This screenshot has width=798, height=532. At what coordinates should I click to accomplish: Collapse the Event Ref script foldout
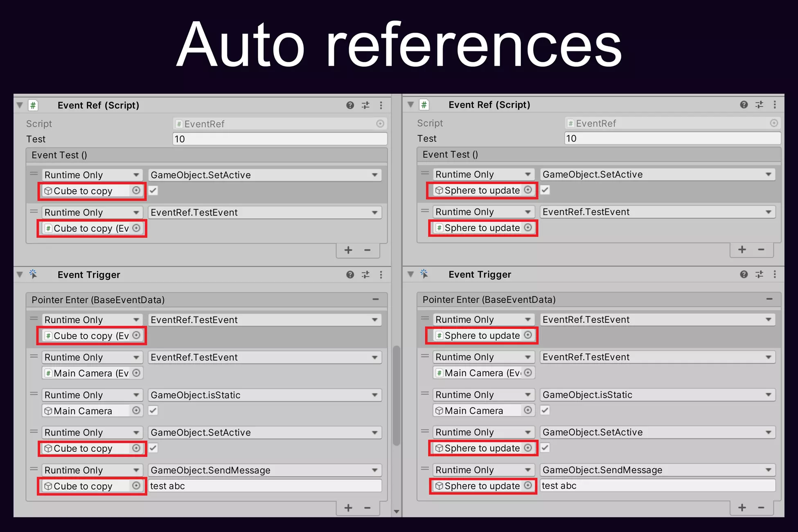click(19, 105)
